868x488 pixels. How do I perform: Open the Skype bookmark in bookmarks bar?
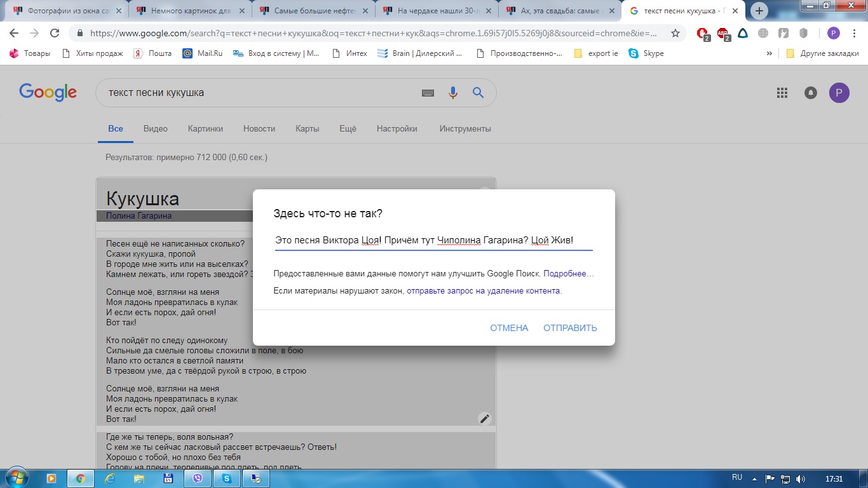click(646, 53)
